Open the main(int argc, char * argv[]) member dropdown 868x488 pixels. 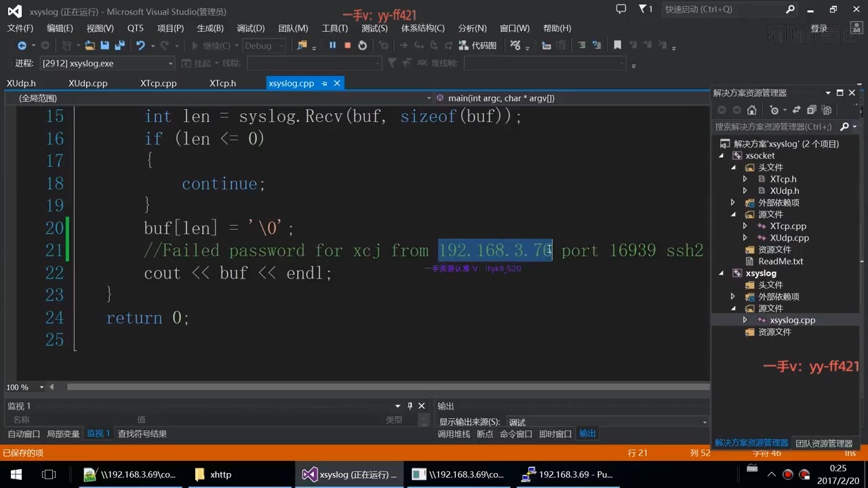tap(572, 98)
